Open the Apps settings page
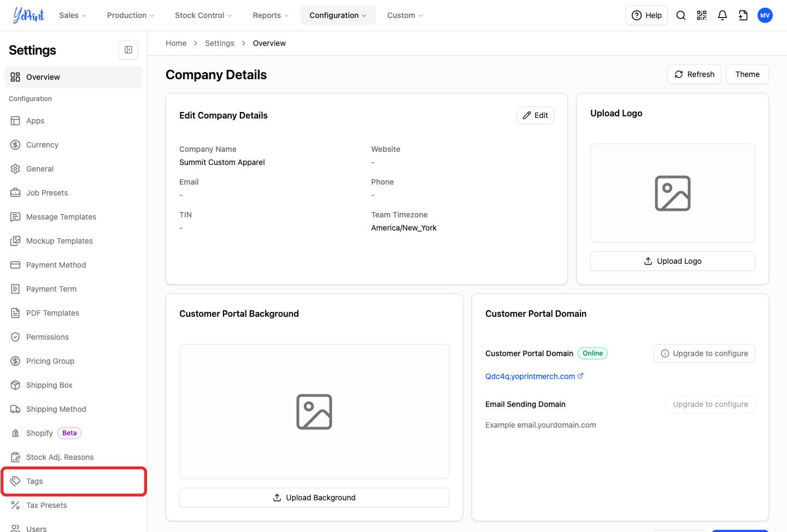787x532 pixels. tap(73, 121)
